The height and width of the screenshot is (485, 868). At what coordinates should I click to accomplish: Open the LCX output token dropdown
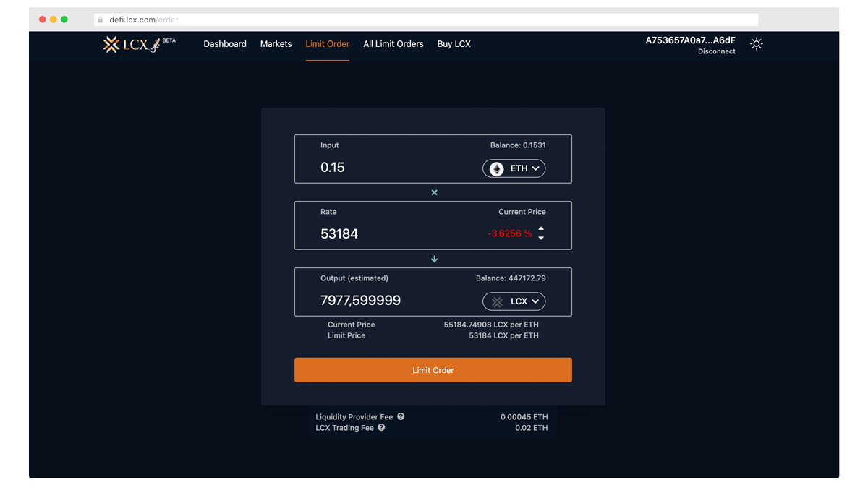[x=514, y=301]
